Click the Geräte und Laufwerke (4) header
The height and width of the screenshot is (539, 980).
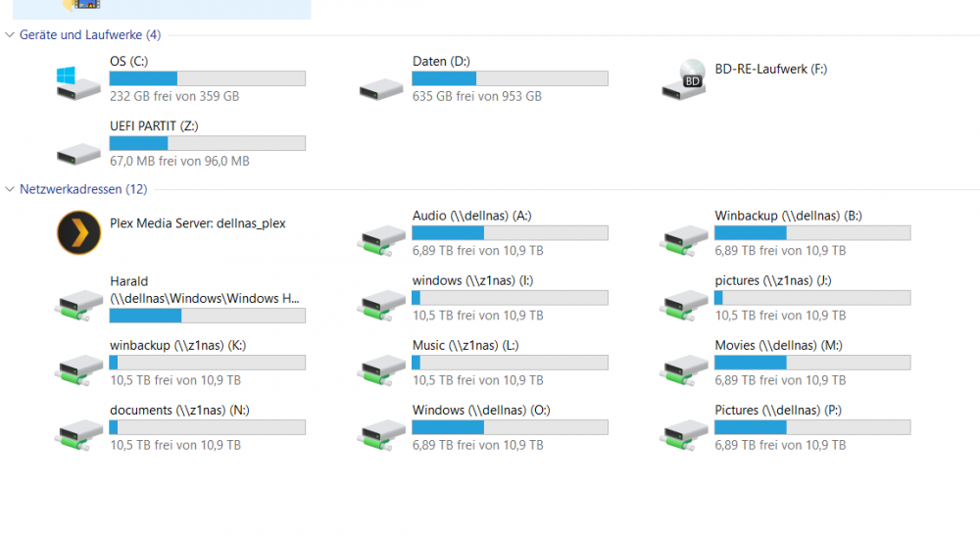[x=90, y=35]
